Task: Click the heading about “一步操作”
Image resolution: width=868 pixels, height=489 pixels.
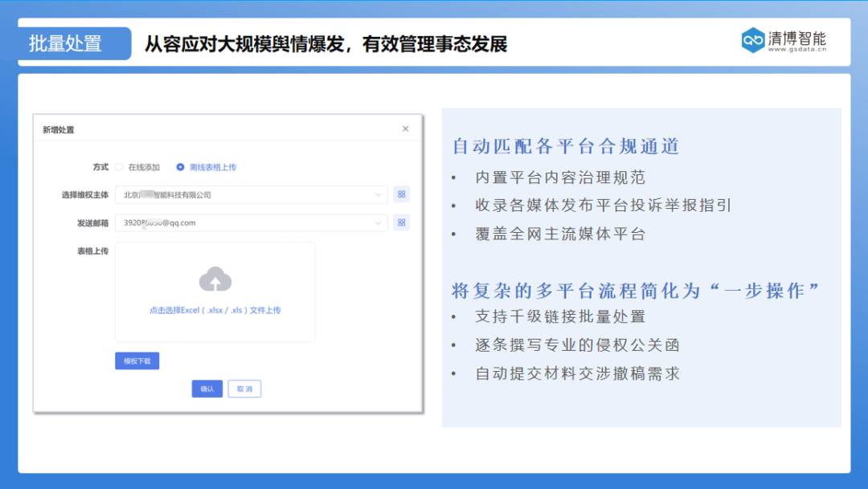Action: click(636, 291)
